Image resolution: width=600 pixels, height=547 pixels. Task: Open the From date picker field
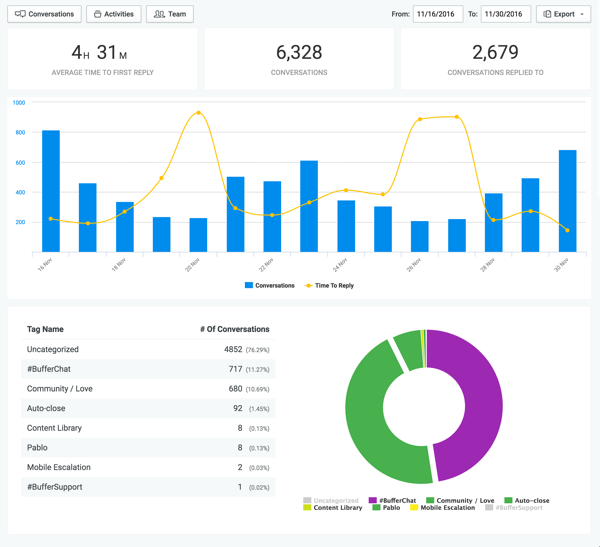click(x=438, y=14)
